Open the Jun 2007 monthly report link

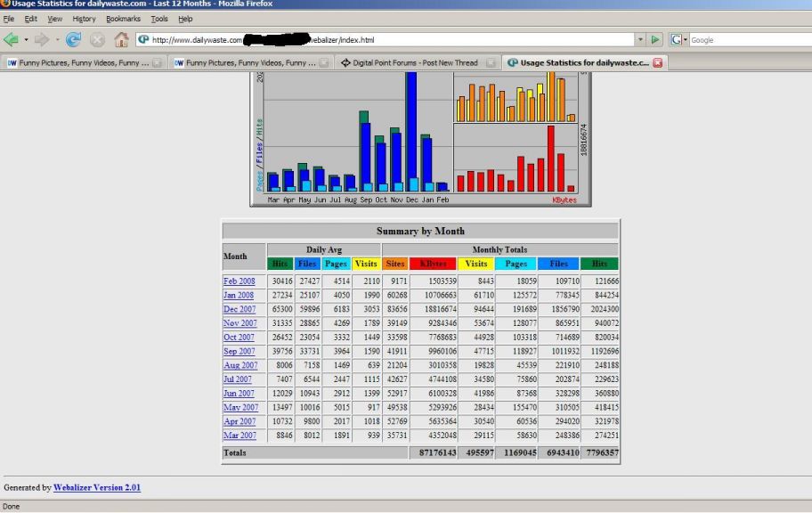click(x=239, y=394)
